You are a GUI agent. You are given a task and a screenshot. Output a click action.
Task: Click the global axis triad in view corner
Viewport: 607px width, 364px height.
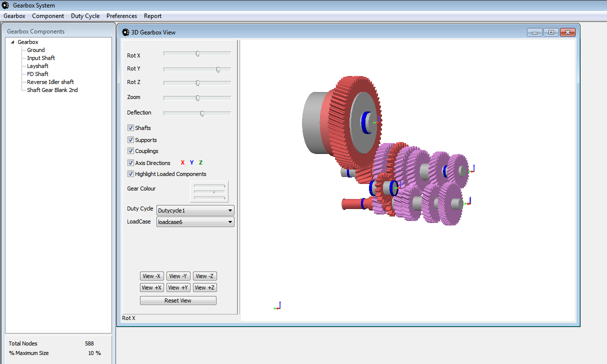point(278,306)
